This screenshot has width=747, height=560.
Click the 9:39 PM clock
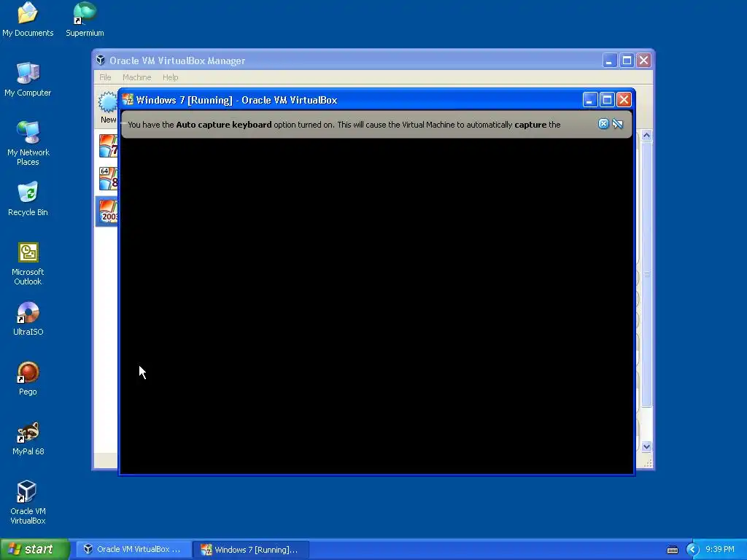click(x=719, y=549)
